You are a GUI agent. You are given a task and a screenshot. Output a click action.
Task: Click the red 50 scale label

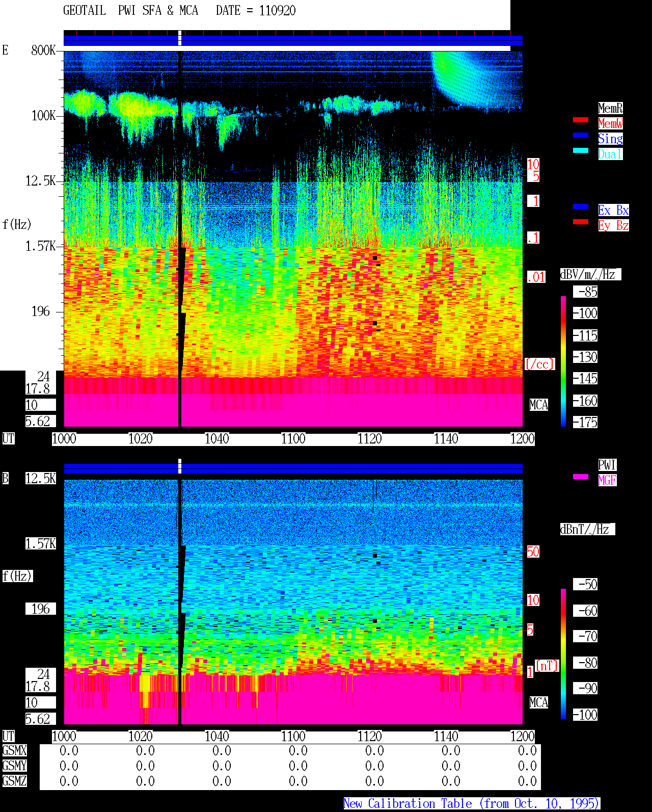click(533, 552)
